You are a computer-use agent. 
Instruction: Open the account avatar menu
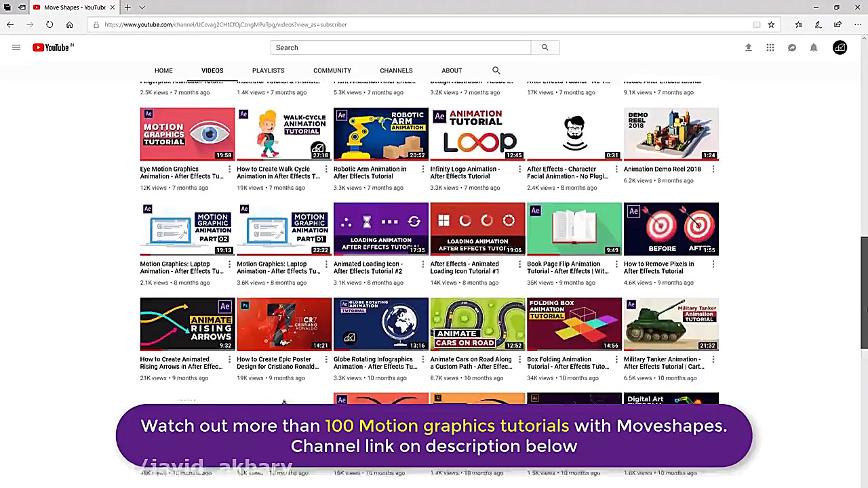click(x=840, y=47)
